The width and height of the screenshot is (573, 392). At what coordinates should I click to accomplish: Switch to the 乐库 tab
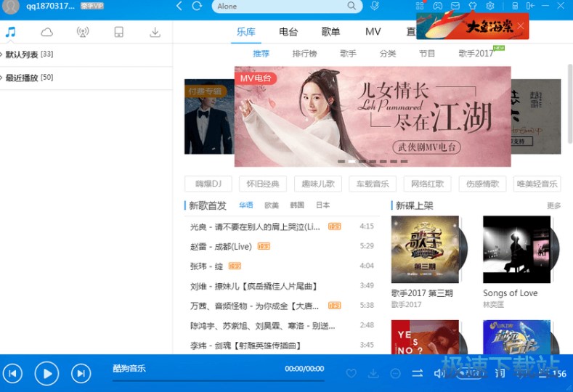pos(246,32)
